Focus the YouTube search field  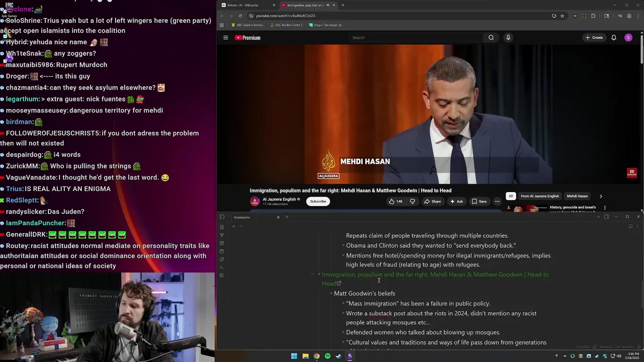pyautogui.click(x=417, y=38)
